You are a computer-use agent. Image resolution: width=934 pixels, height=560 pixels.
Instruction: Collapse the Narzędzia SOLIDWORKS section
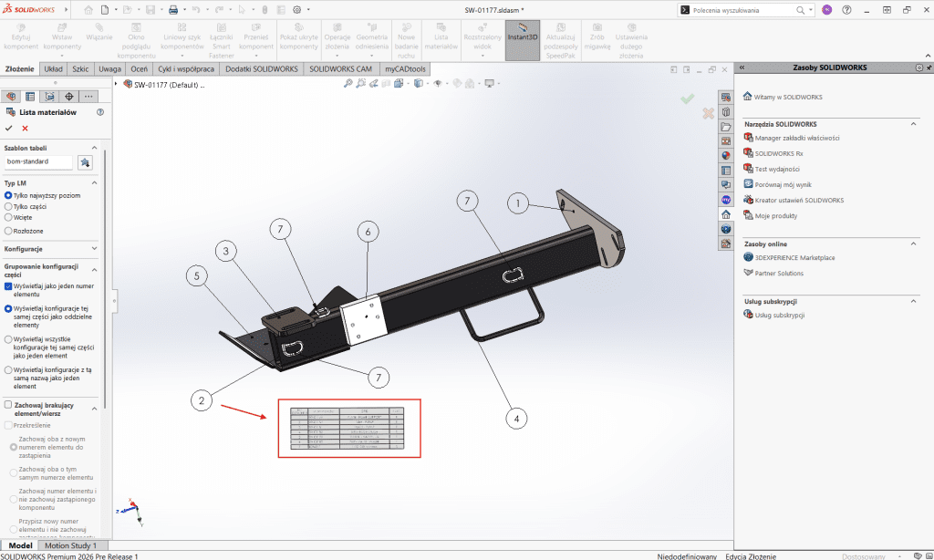[x=913, y=123]
